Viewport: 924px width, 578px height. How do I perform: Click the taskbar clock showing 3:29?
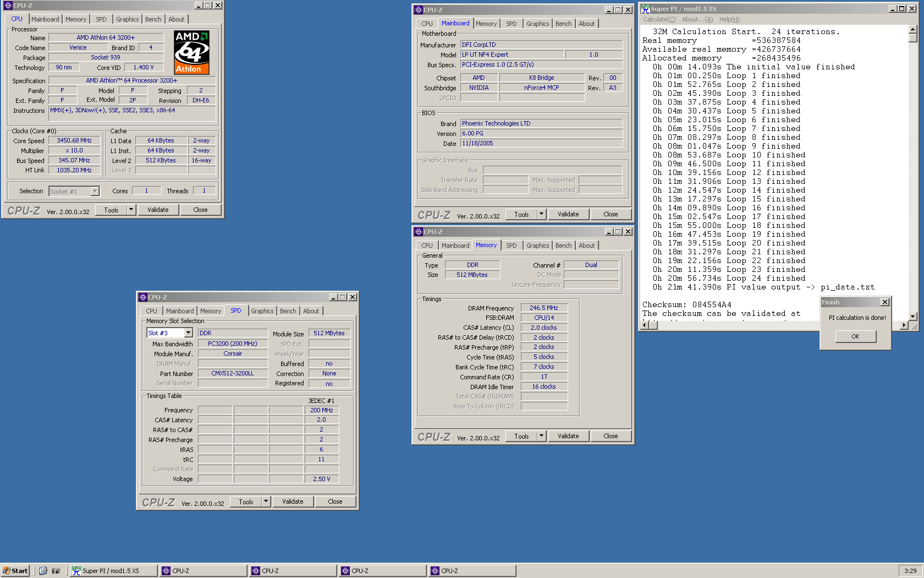911,571
